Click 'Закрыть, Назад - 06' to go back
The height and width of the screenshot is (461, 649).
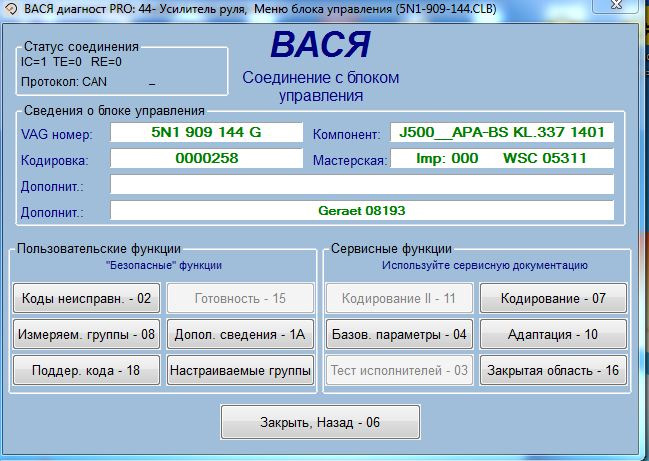320,422
